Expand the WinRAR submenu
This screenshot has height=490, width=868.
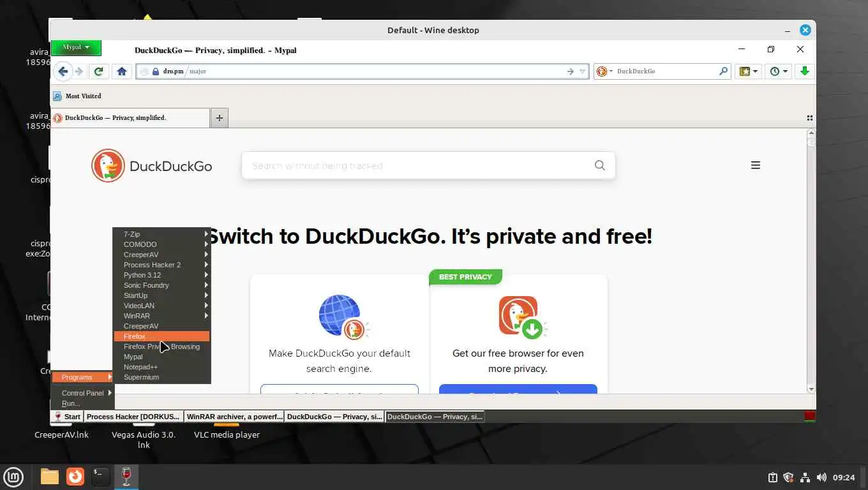(161, 316)
